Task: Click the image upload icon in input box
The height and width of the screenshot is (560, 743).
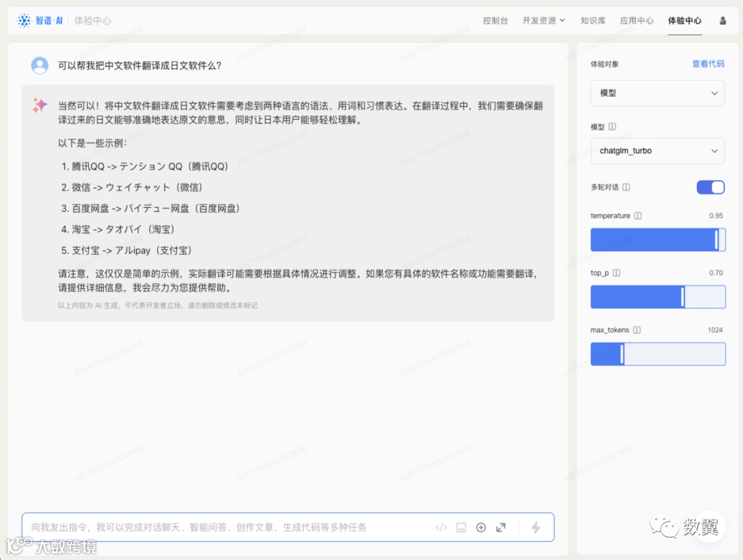Action: coord(461,527)
